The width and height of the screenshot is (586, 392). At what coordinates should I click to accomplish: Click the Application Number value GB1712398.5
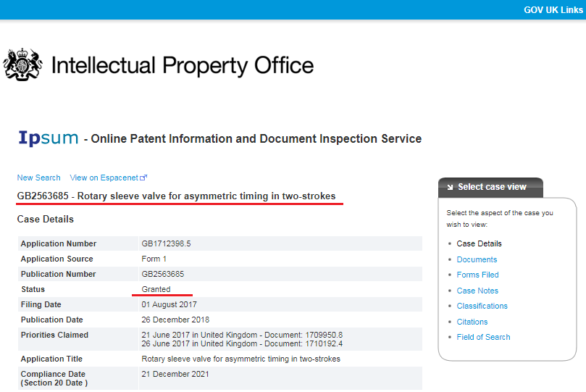click(x=166, y=243)
